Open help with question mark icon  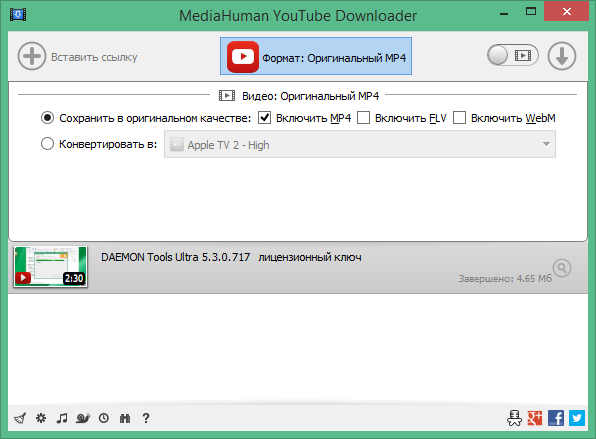point(146,418)
